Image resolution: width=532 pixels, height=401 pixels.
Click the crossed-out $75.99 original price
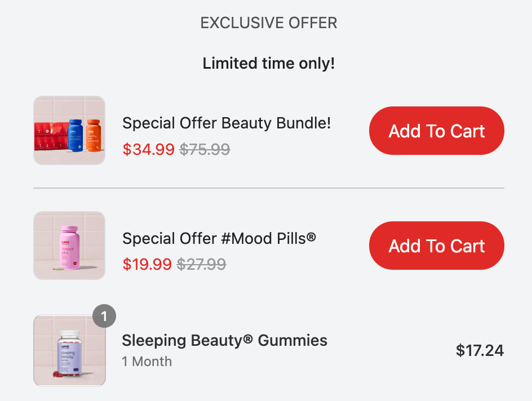[205, 149]
